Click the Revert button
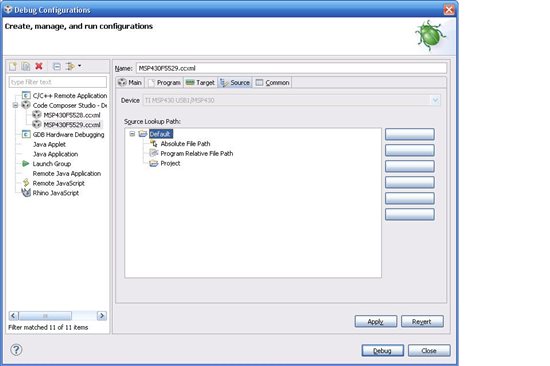Viewport: 550px width, 366px height. (422, 321)
